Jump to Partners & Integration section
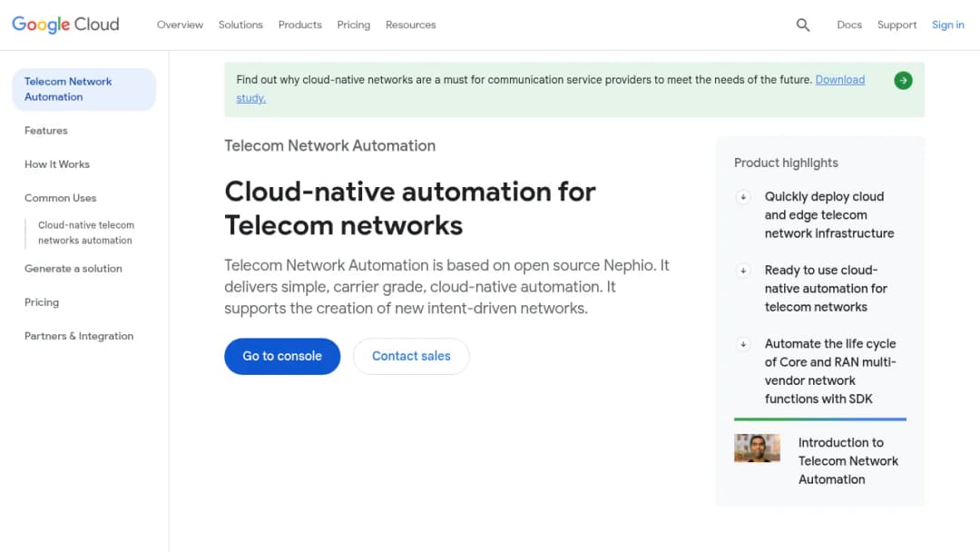The width and height of the screenshot is (980, 552). coord(79,336)
